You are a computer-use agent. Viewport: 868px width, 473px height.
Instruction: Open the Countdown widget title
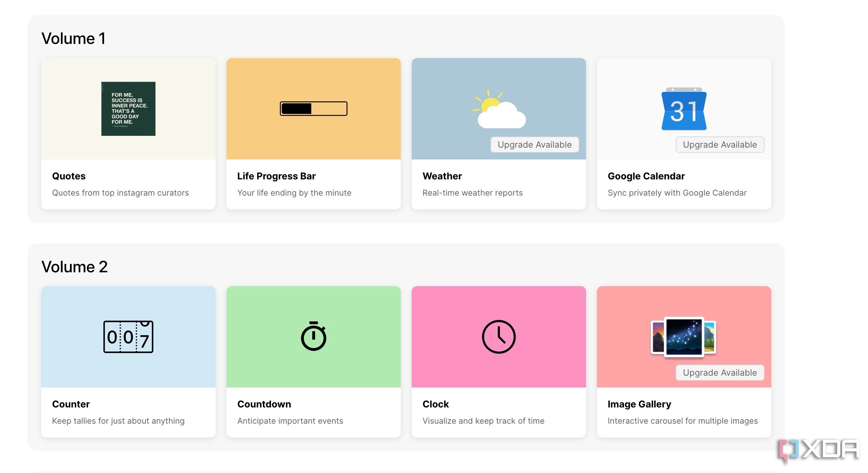(264, 404)
